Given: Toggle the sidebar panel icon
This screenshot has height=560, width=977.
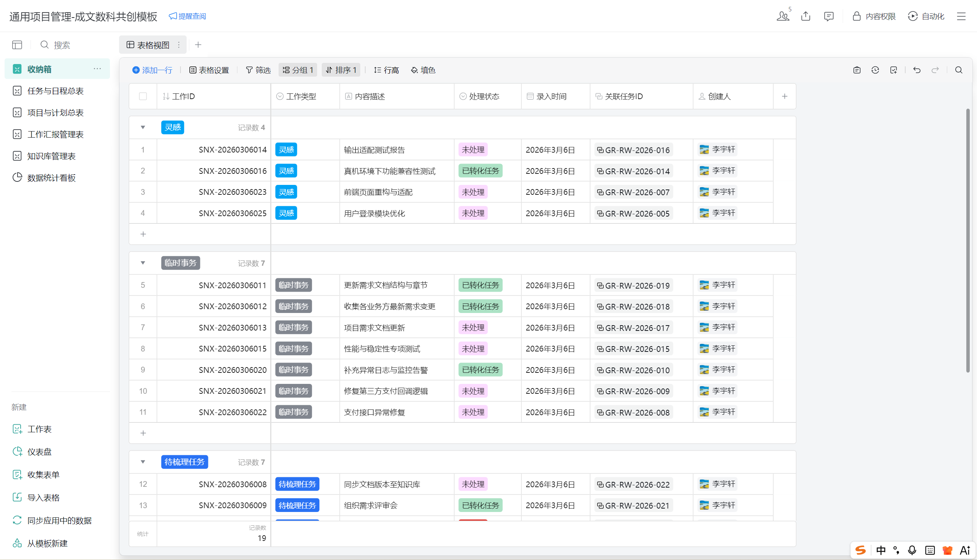Looking at the screenshot, I should point(17,45).
